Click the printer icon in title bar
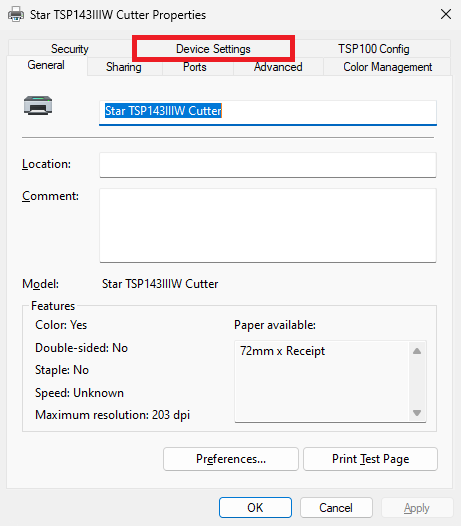Screen dimensions: 461x526 pos(16,14)
